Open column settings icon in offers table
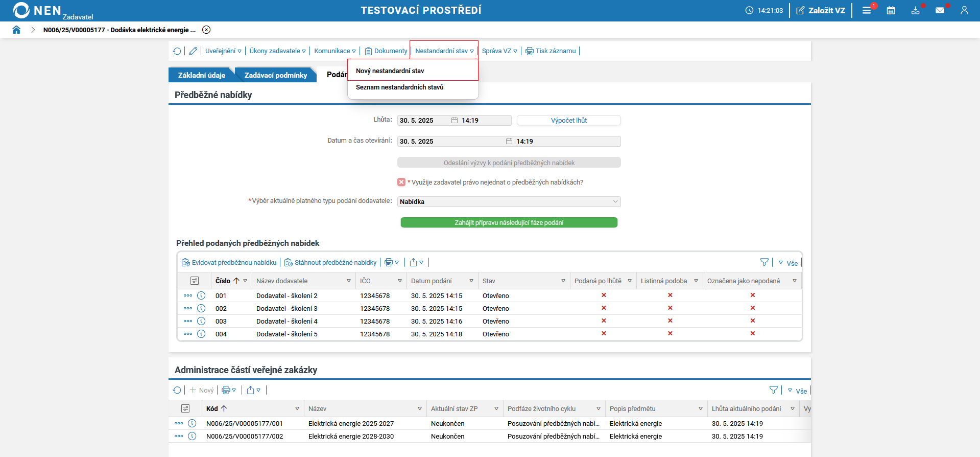The image size is (980, 457). click(x=195, y=281)
